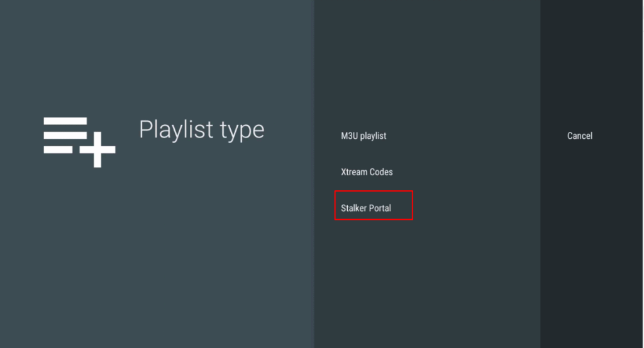This screenshot has height=348, width=644.
Task: Click the word Cancel in the right panel
Action: point(579,136)
